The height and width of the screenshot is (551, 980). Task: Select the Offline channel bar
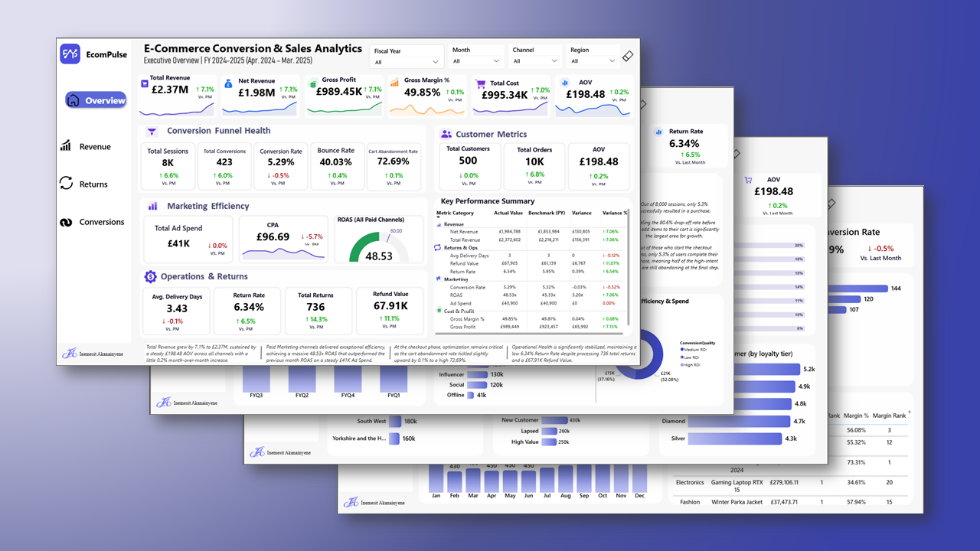[x=470, y=395]
